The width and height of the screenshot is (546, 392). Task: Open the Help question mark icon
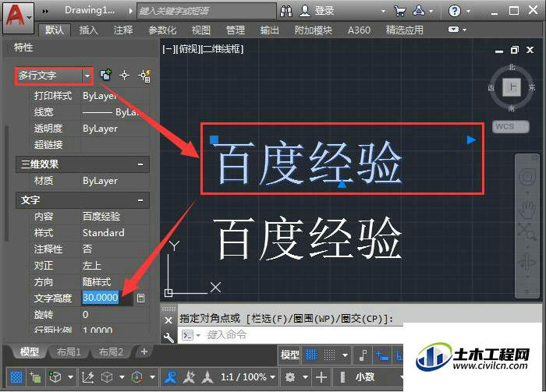click(455, 11)
